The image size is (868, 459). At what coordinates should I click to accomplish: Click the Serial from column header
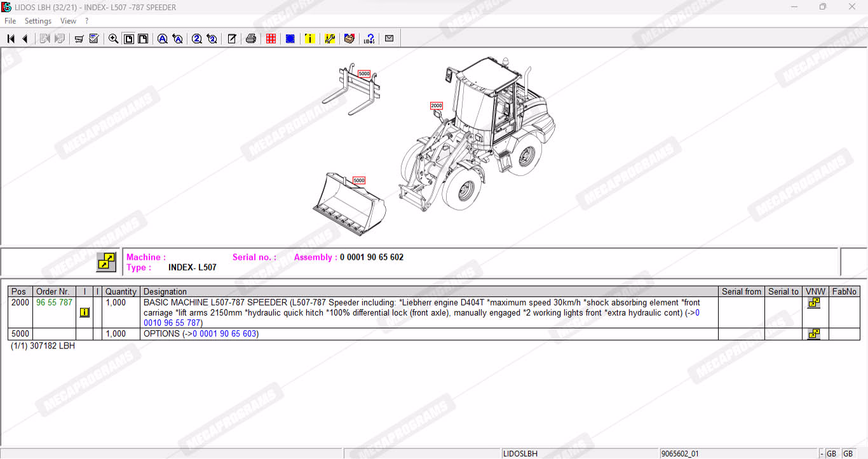[x=742, y=291]
